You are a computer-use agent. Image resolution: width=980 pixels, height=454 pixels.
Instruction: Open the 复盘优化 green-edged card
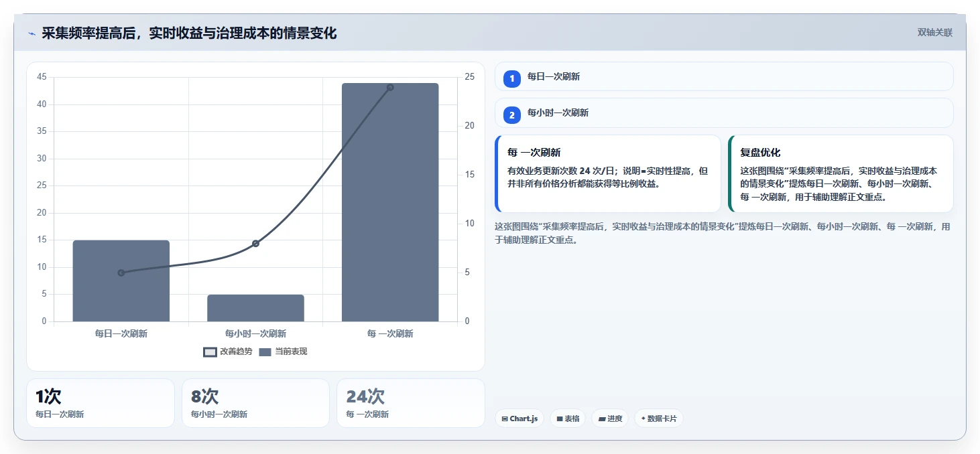tap(841, 174)
